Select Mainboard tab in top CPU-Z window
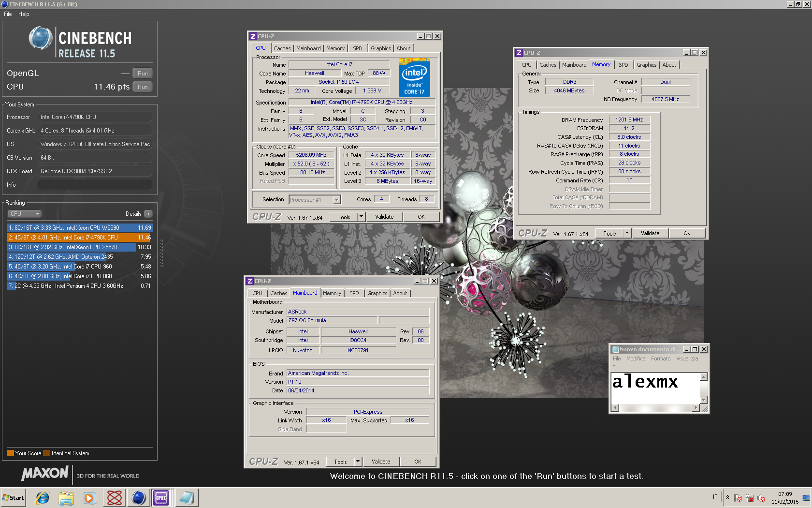Image resolution: width=812 pixels, height=508 pixels. [308, 48]
